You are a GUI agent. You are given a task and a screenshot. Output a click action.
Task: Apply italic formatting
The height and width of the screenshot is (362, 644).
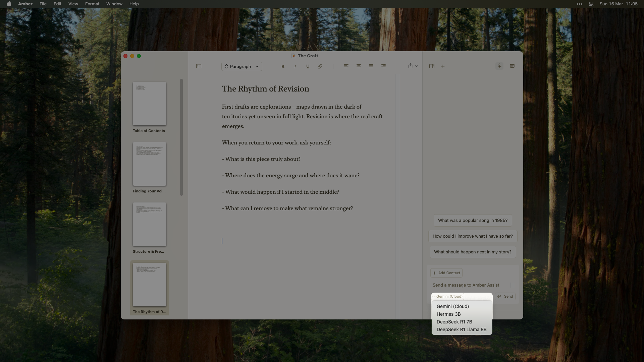(295, 66)
